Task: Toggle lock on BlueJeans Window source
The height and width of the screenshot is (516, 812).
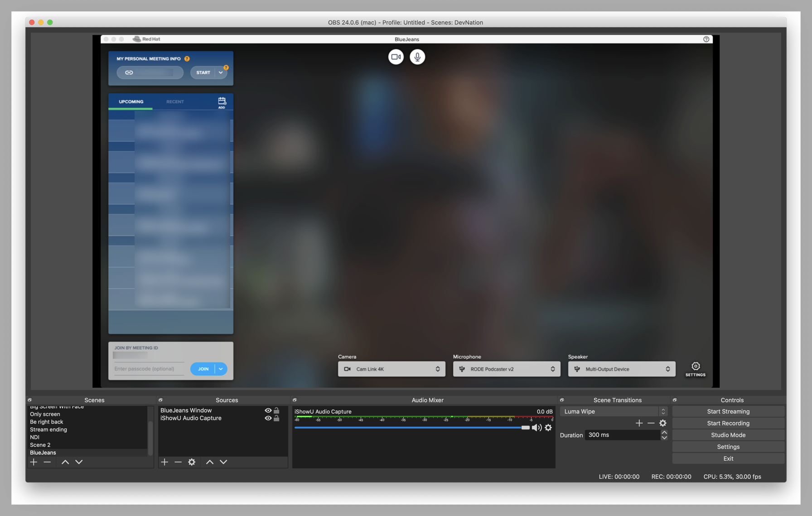Action: click(276, 410)
